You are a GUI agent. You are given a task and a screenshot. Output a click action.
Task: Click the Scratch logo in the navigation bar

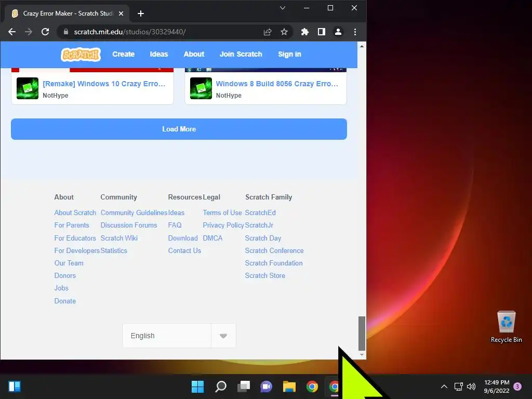click(x=81, y=54)
